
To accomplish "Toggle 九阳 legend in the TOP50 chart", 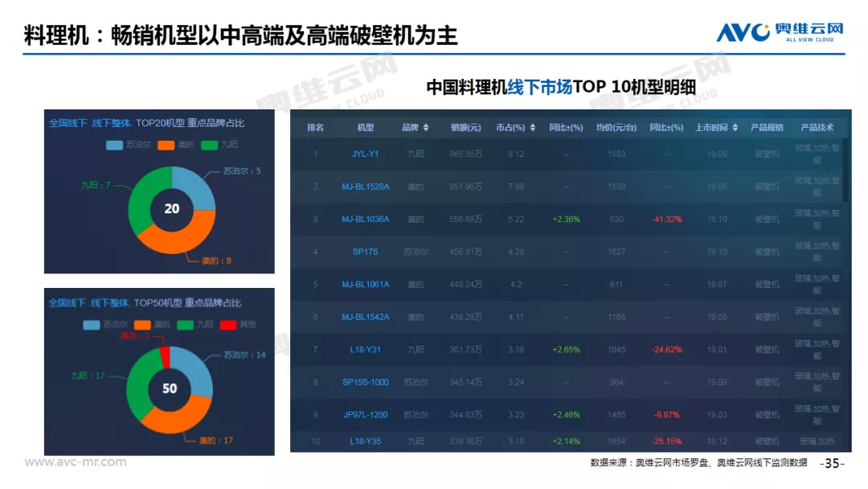I will coord(194,324).
